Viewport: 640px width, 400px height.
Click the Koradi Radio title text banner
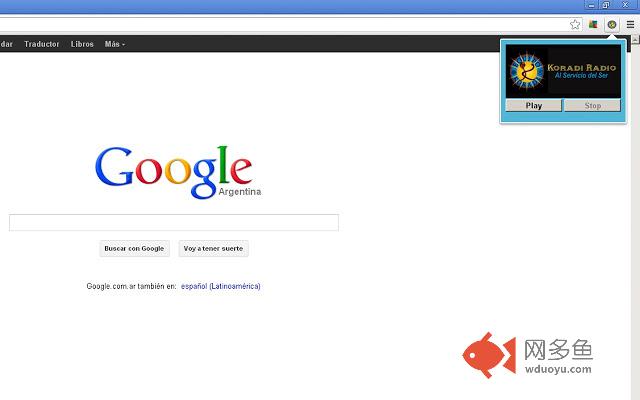(x=582, y=71)
